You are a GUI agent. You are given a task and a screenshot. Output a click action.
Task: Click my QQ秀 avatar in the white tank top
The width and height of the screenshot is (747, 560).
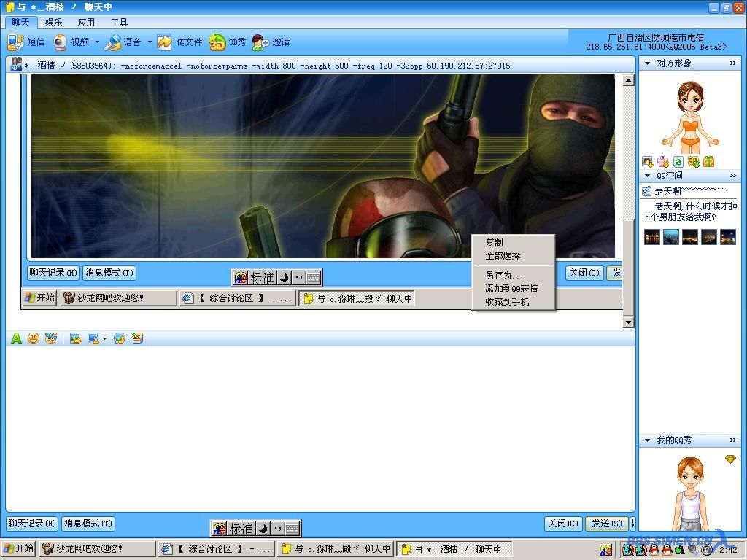pos(690,494)
